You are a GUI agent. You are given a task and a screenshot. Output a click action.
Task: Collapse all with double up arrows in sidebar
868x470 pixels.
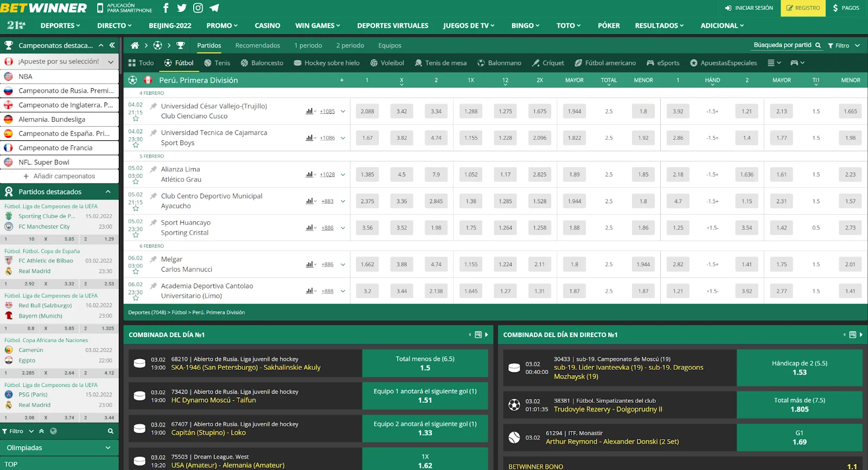42,432
